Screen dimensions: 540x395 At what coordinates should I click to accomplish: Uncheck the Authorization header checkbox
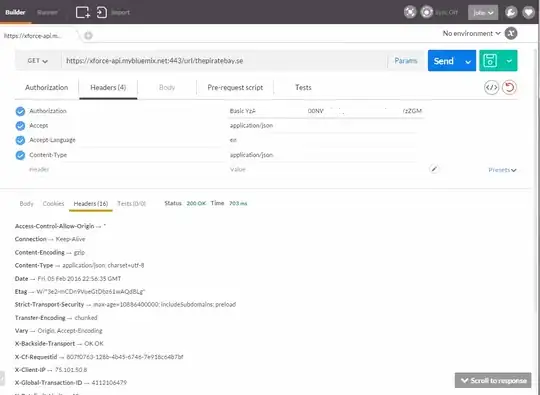[20, 111]
